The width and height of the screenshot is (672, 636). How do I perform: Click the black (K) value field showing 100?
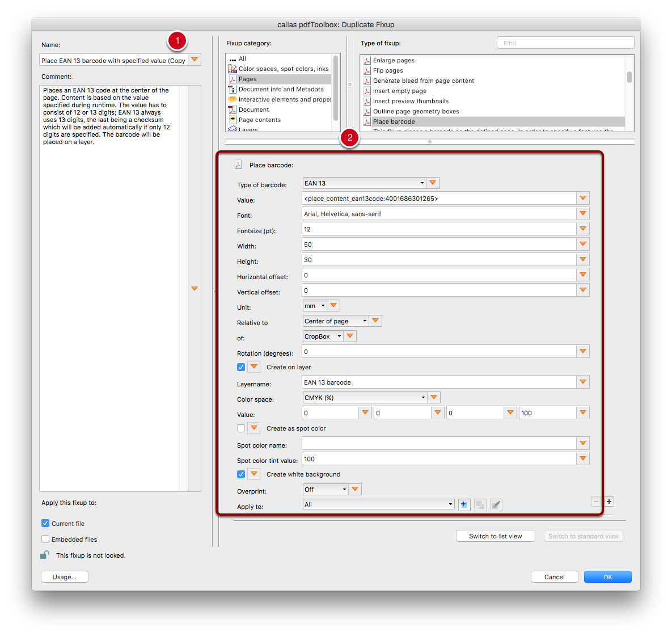pos(547,413)
